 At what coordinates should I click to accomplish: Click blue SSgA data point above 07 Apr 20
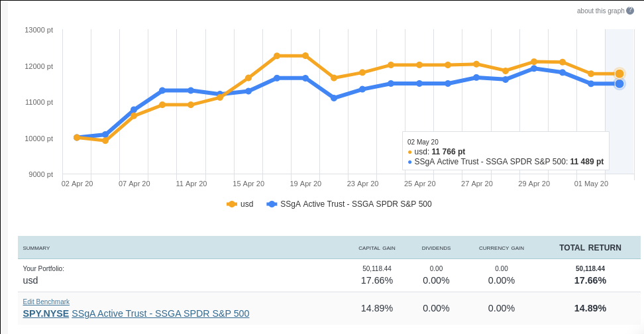tap(134, 109)
